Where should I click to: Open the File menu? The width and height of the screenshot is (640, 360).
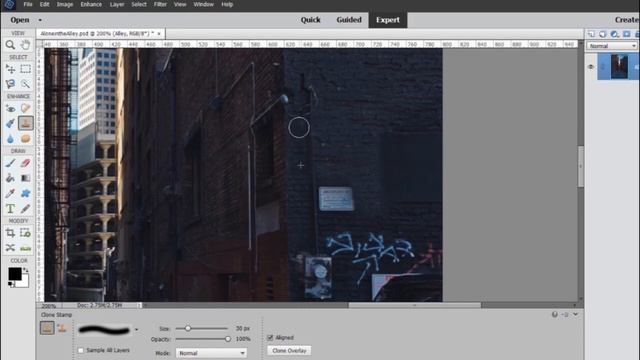point(28,4)
